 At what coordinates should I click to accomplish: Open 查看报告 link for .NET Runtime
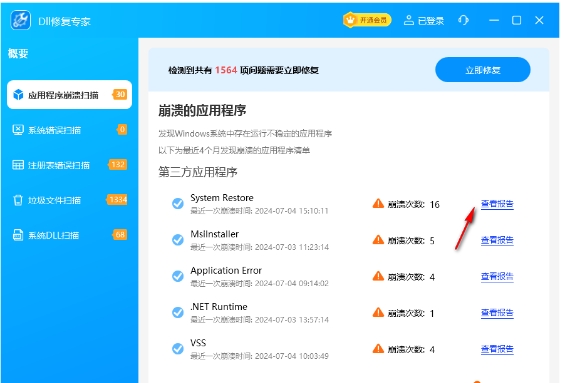[x=497, y=313]
